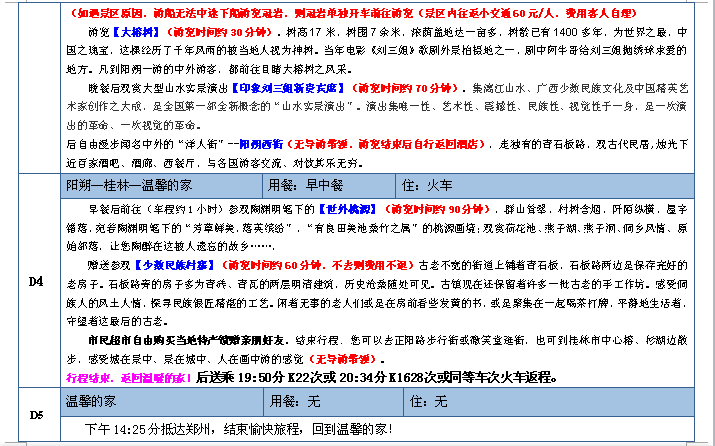Click the red "（游览时间约70分钟）" note

point(404,88)
